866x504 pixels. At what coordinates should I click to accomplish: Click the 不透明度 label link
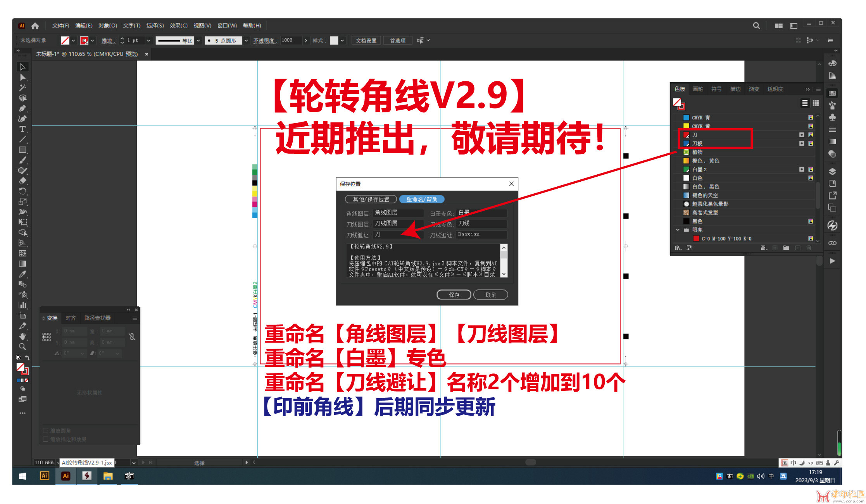(265, 40)
